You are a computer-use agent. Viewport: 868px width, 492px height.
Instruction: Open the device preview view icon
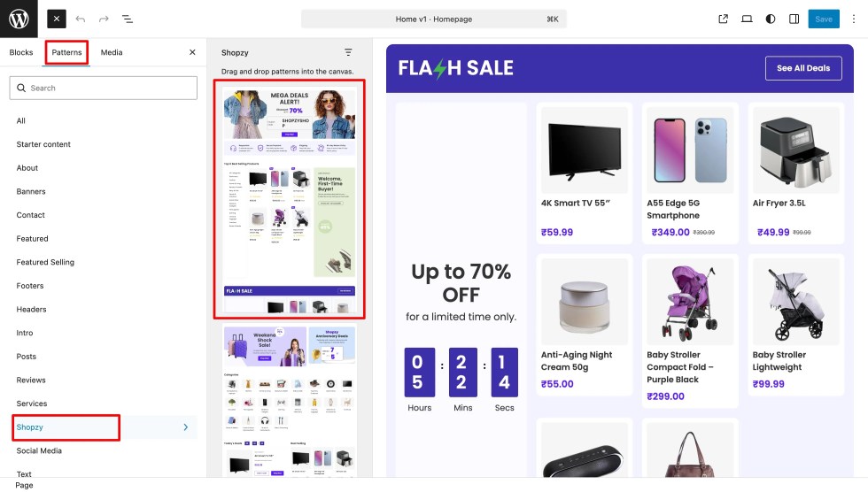click(x=747, y=19)
